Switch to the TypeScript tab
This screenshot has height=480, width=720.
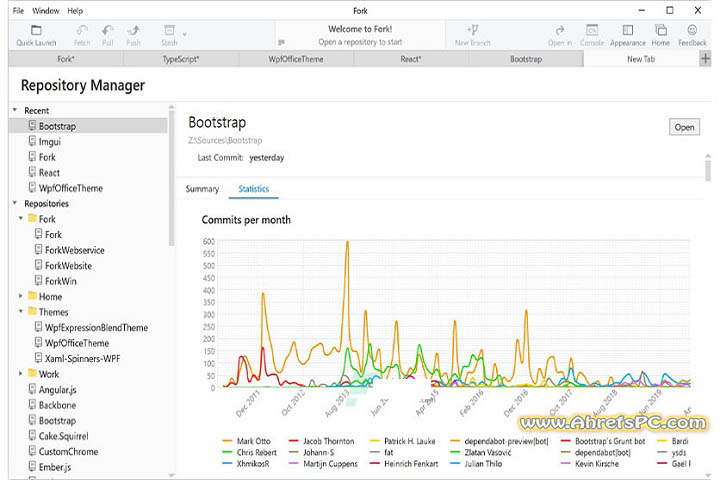coord(181,59)
